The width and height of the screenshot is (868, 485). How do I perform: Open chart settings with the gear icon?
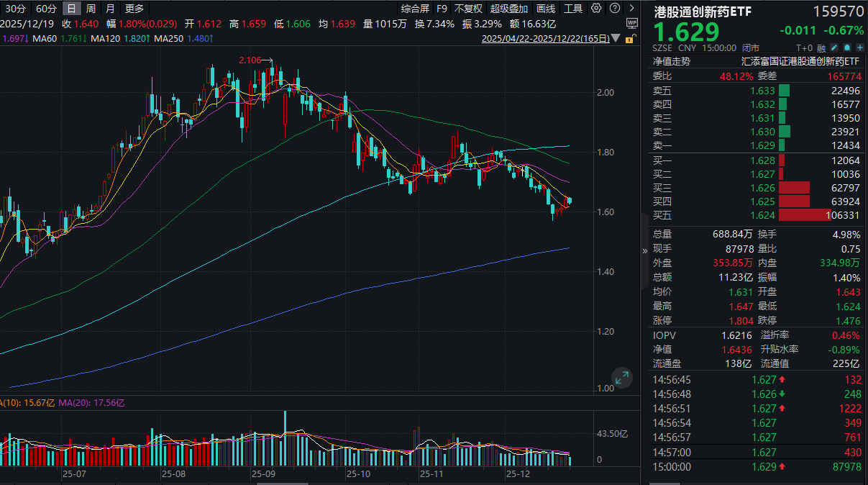coord(595,7)
